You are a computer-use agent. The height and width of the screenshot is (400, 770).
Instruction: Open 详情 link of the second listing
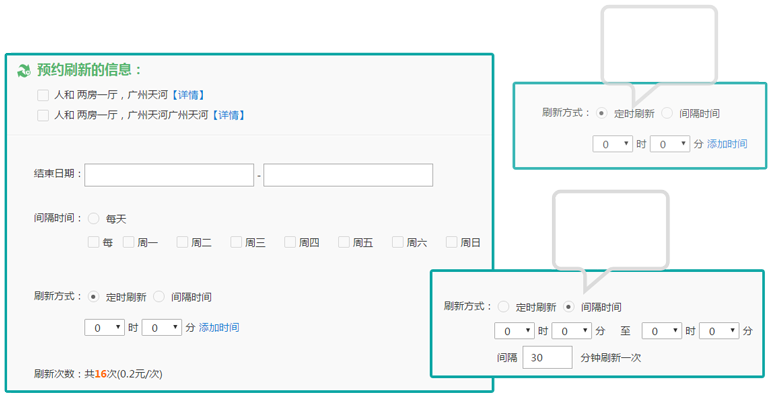click(227, 115)
